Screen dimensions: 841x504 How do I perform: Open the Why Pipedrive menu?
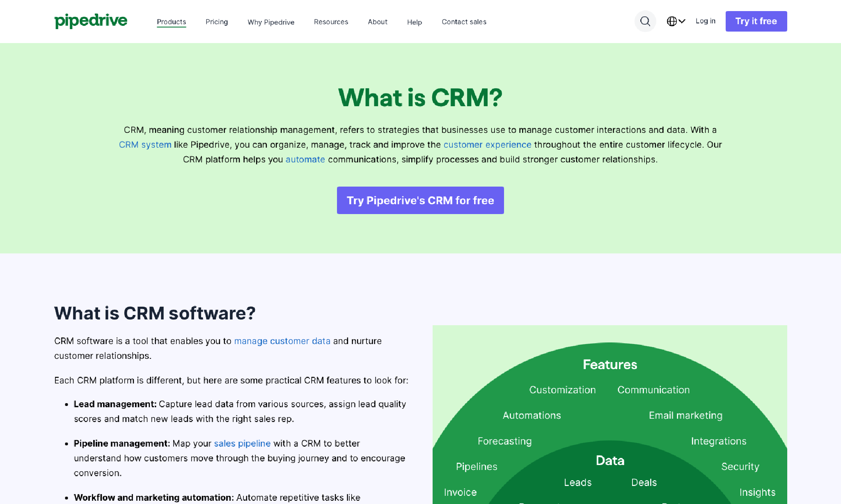(x=271, y=23)
